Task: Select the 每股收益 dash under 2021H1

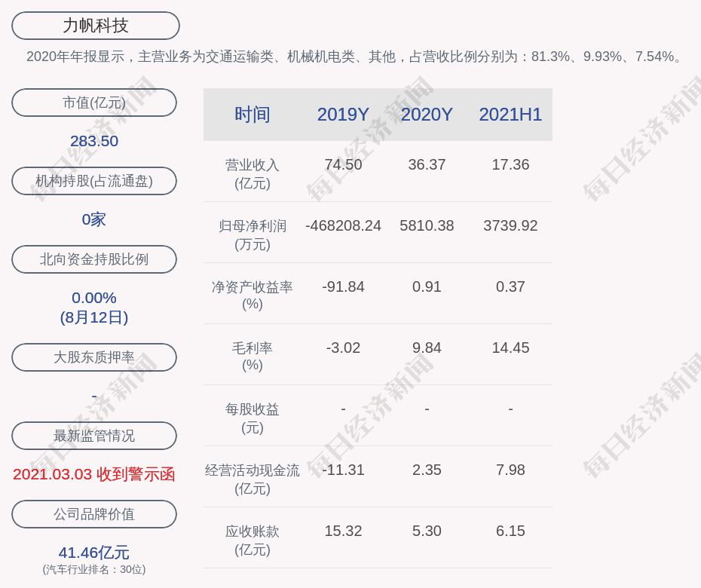Action: (x=510, y=409)
